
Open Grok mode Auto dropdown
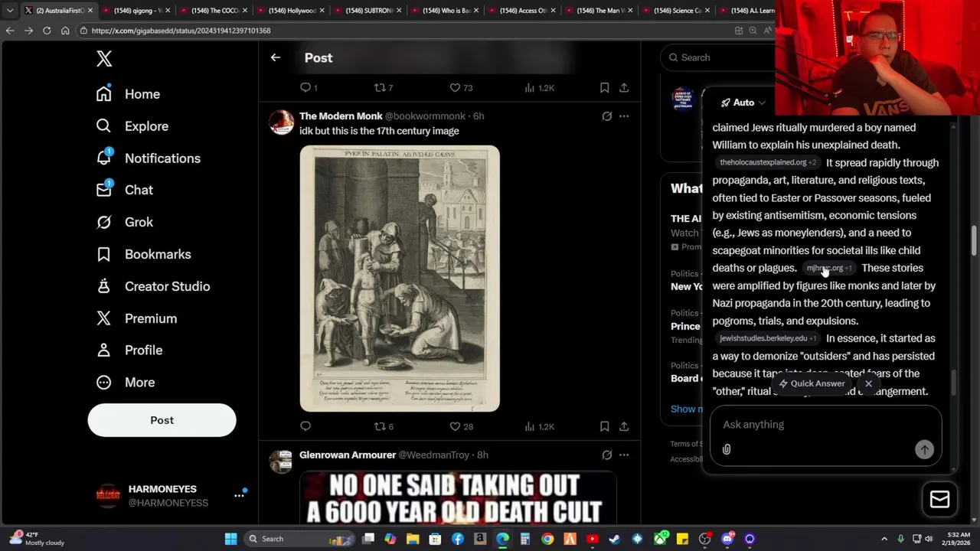(x=743, y=103)
